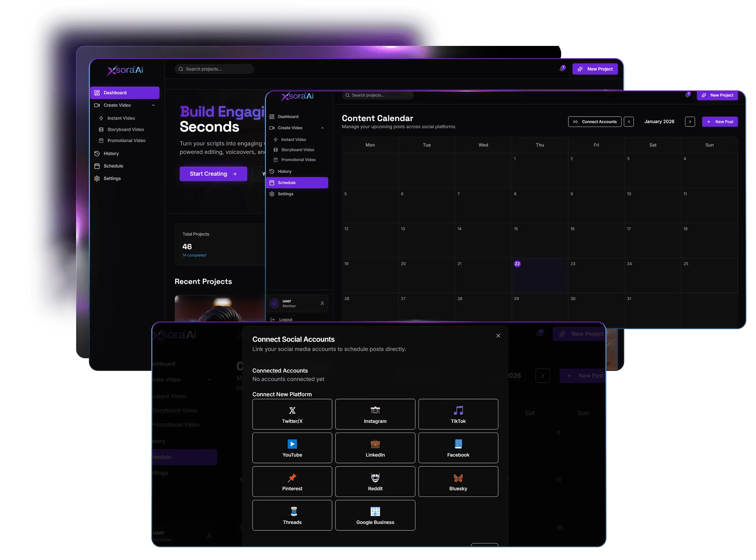The width and height of the screenshot is (756, 560).
Task: Select the Bluesky platform tile
Action: (x=458, y=481)
